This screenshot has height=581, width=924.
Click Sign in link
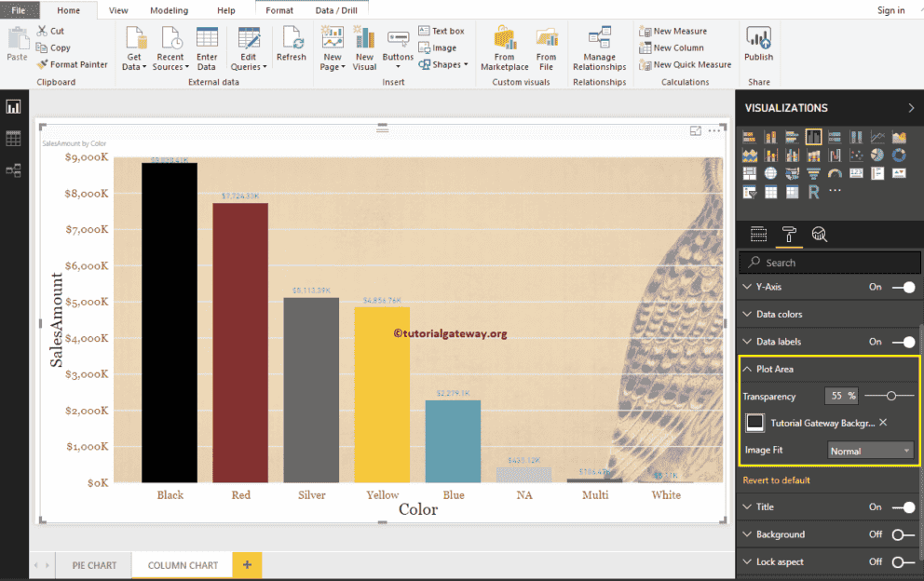(x=890, y=10)
